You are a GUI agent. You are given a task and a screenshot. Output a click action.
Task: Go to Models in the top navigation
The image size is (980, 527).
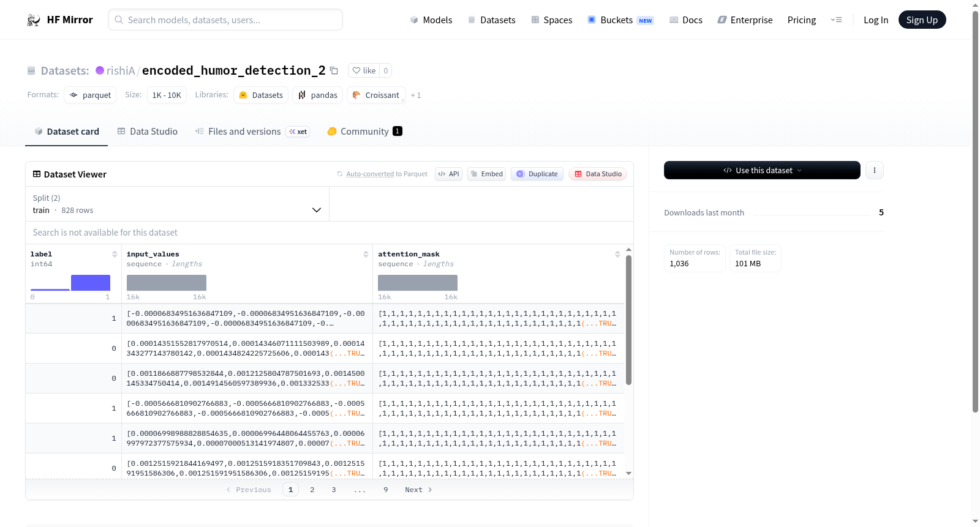click(431, 20)
